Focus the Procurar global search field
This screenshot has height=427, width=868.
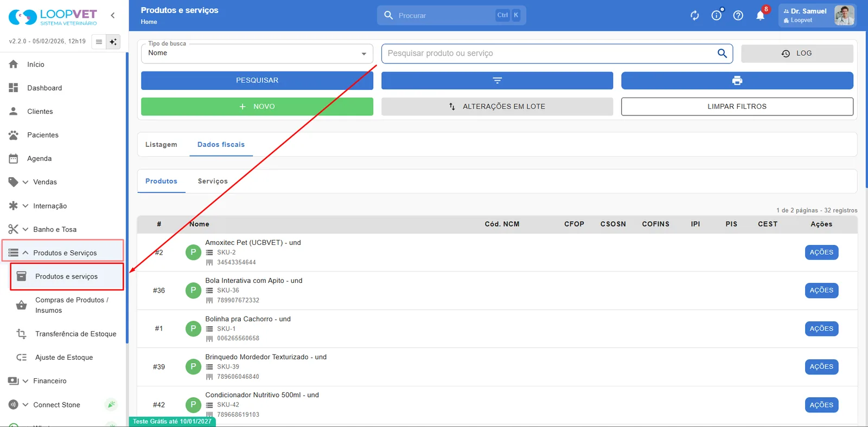pyautogui.click(x=451, y=15)
